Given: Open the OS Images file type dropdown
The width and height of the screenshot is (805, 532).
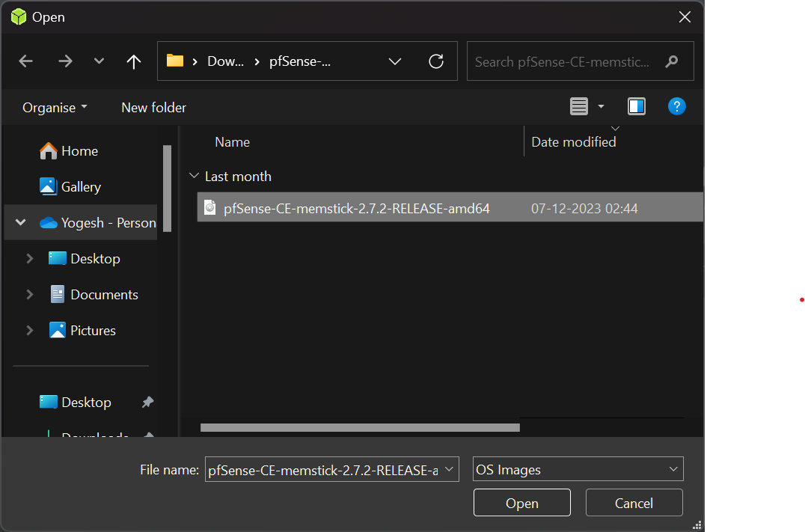Looking at the screenshot, I should click(x=578, y=469).
